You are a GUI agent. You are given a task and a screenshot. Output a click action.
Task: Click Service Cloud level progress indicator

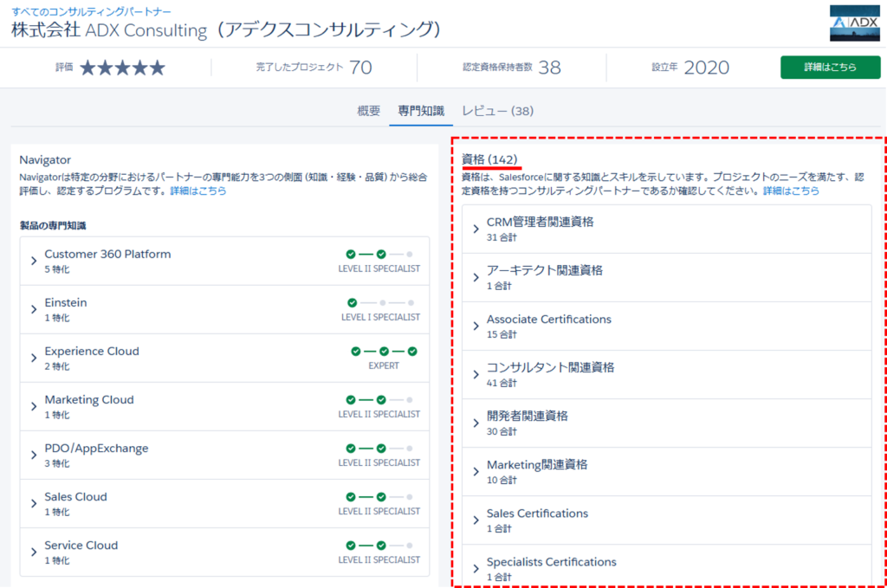click(x=379, y=546)
